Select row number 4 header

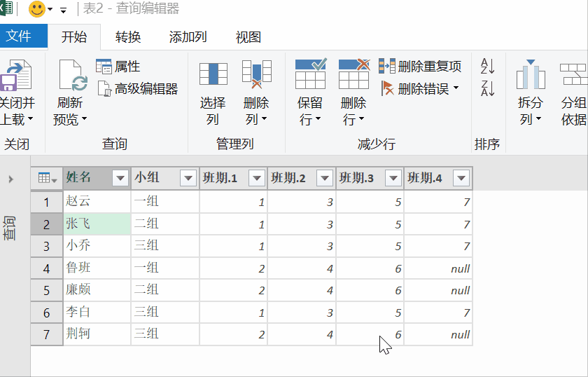[46, 268]
